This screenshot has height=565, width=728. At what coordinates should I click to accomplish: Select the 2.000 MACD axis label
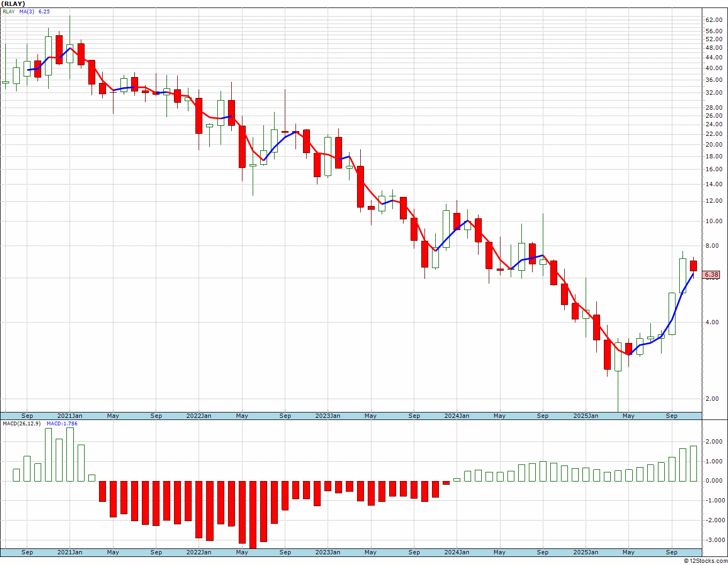[715, 441]
